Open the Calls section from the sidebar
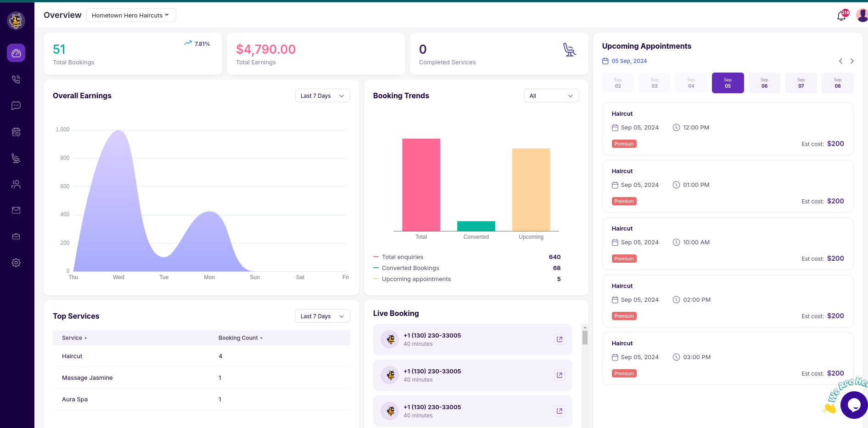Screen dimensions: 868x428 click(x=16, y=79)
